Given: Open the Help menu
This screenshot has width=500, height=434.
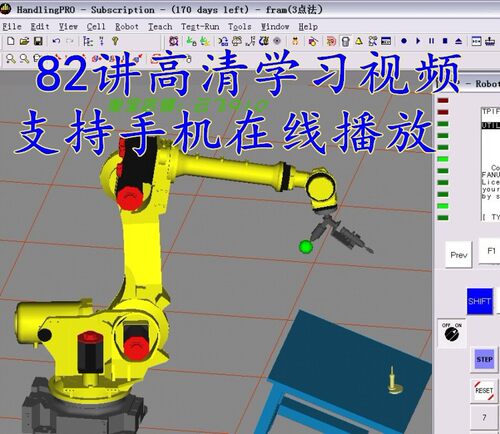Looking at the screenshot, I should pos(308,26).
